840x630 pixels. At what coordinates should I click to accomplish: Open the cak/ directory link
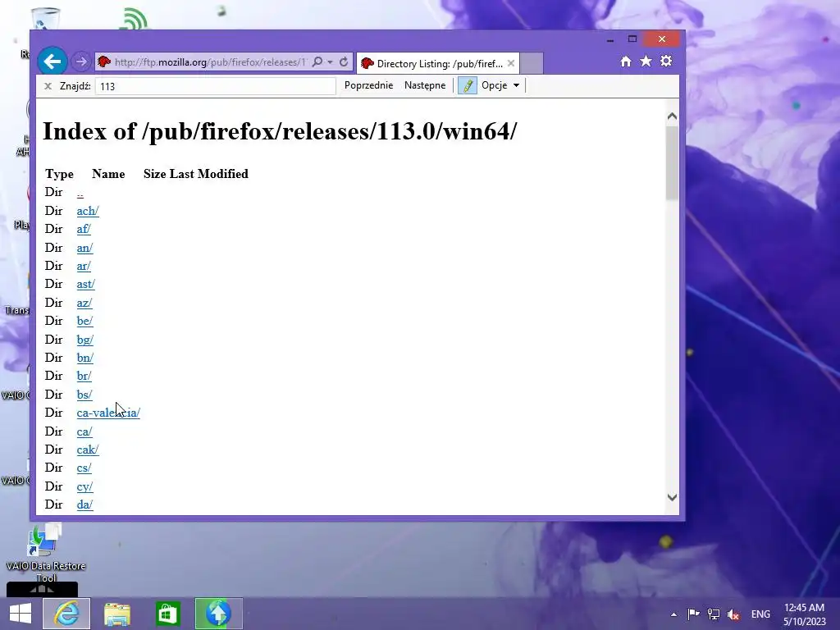pos(87,450)
